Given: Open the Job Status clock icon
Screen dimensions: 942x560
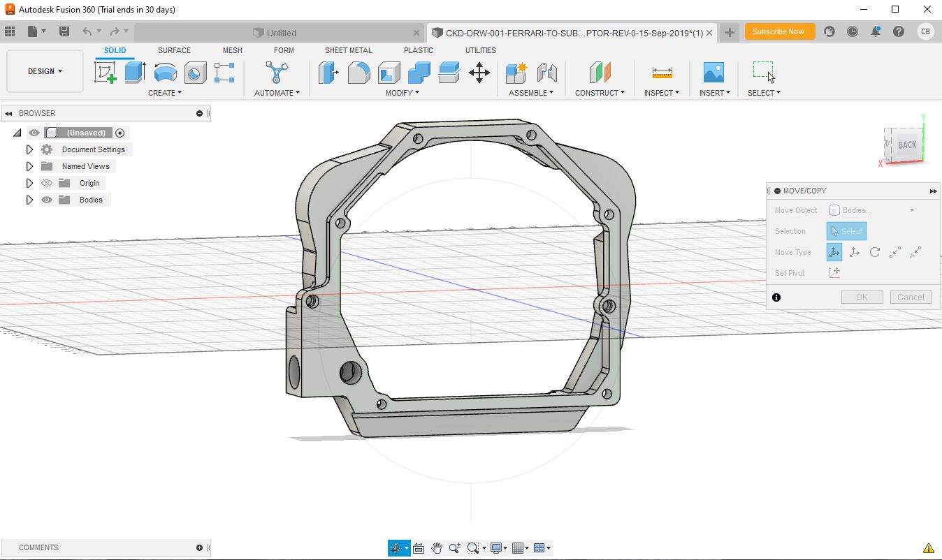Looking at the screenshot, I should [x=853, y=31].
